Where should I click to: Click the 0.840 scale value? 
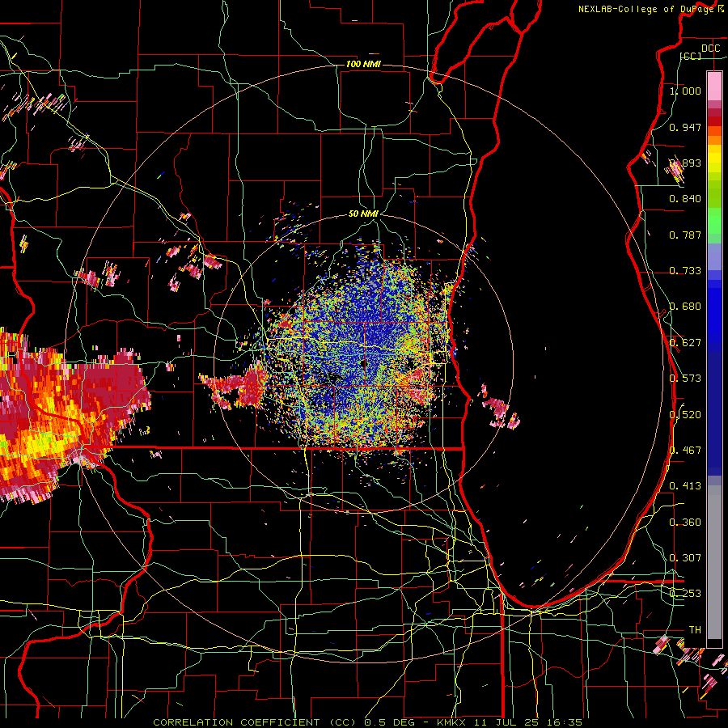[685, 199]
